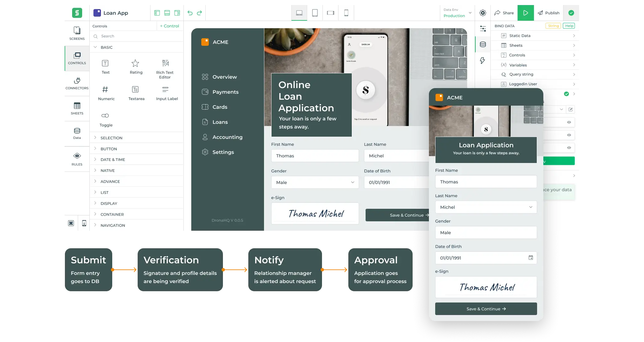Switch to tablet portrait preview
Viewport: 644px width, 342px height.
[315, 13]
